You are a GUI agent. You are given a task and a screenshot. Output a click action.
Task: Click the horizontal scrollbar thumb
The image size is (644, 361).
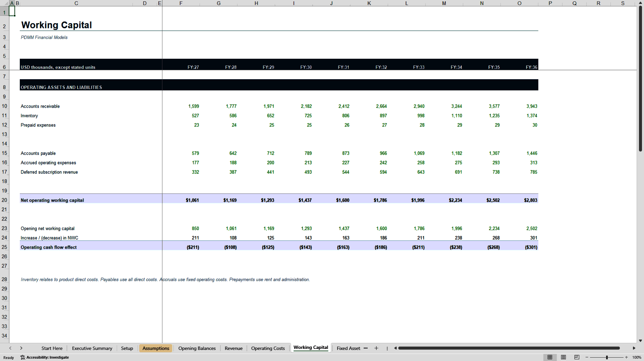pos(509,348)
